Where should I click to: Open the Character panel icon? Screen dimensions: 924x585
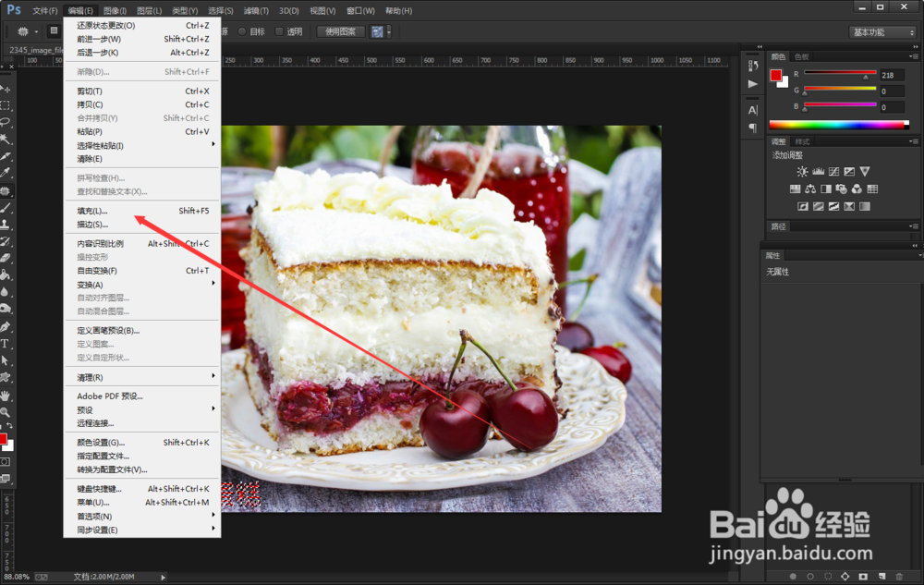pyautogui.click(x=752, y=110)
